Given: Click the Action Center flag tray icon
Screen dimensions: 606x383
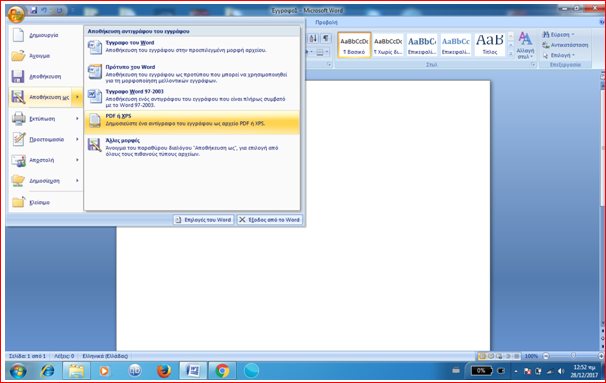Looking at the screenshot, I should (x=527, y=371).
